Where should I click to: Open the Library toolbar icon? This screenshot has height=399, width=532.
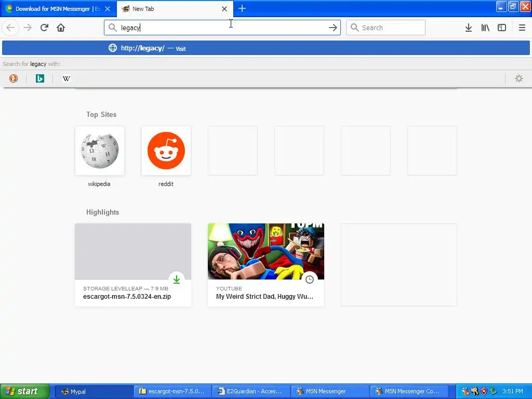point(485,28)
